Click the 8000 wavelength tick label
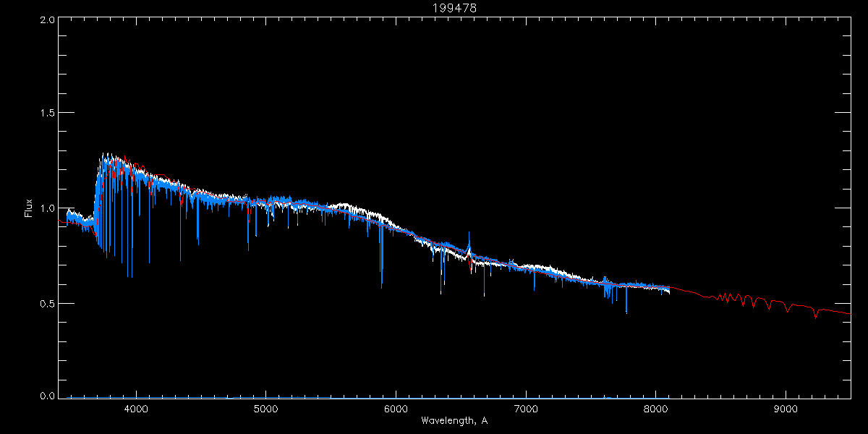This screenshot has height=434, width=868. pyautogui.click(x=655, y=408)
